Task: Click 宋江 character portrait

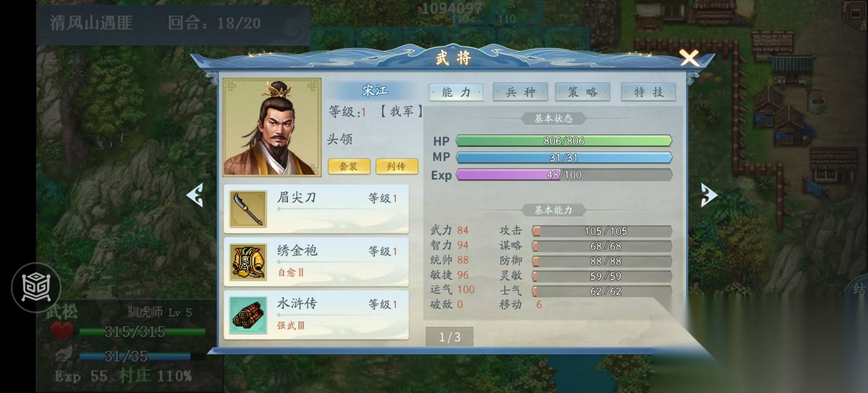Action: pyautogui.click(x=272, y=127)
